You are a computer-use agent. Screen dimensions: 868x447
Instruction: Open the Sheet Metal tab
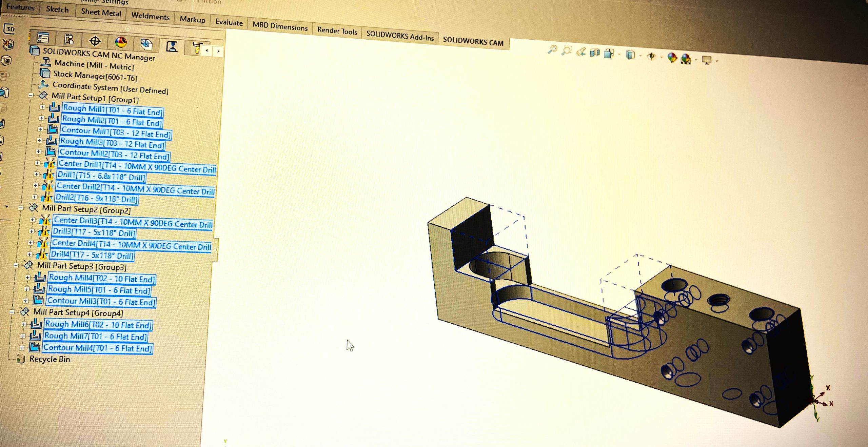(x=101, y=13)
